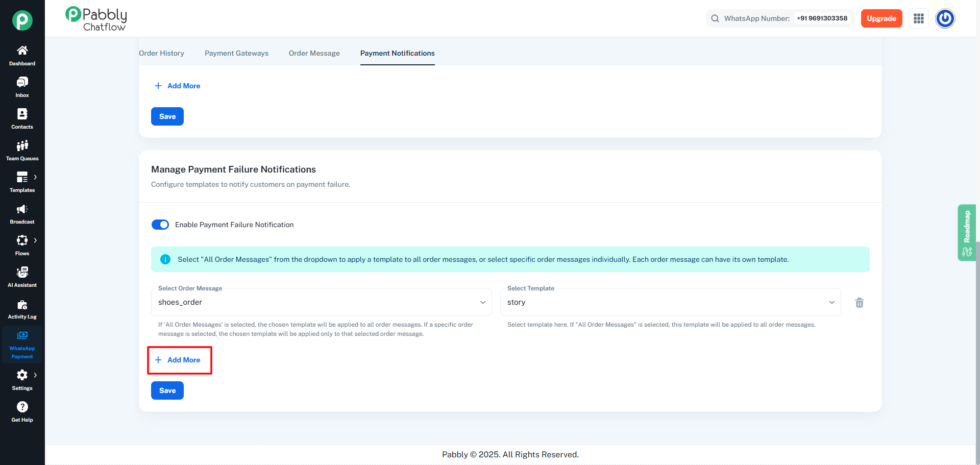
Task: Click the search magnifier icon
Action: pyautogui.click(x=715, y=18)
